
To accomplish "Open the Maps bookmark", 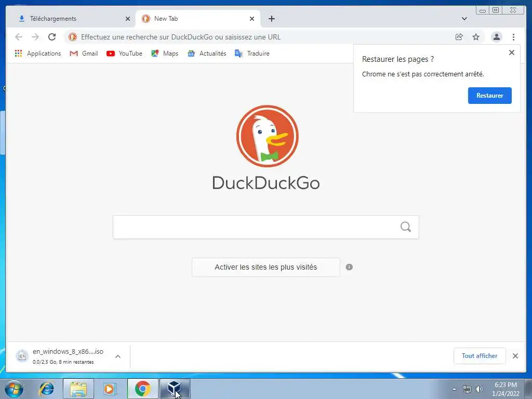I will (x=165, y=54).
